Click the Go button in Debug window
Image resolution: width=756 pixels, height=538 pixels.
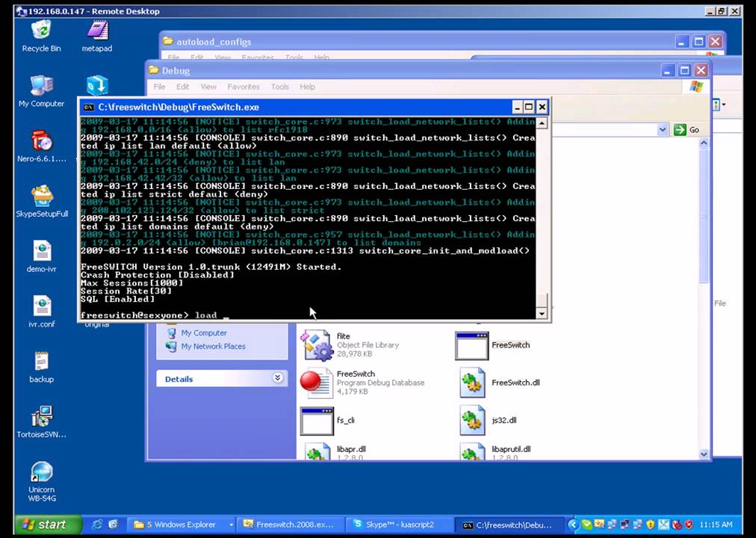tap(687, 130)
